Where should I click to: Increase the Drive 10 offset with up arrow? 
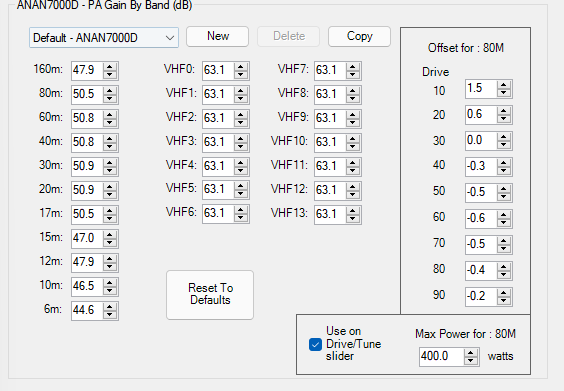click(x=504, y=85)
